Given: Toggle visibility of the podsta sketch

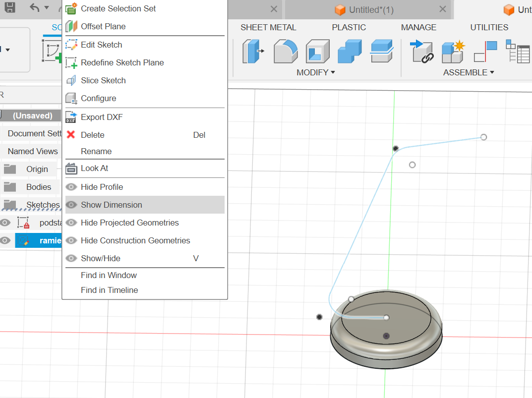Looking at the screenshot, I should tap(5, 223).
